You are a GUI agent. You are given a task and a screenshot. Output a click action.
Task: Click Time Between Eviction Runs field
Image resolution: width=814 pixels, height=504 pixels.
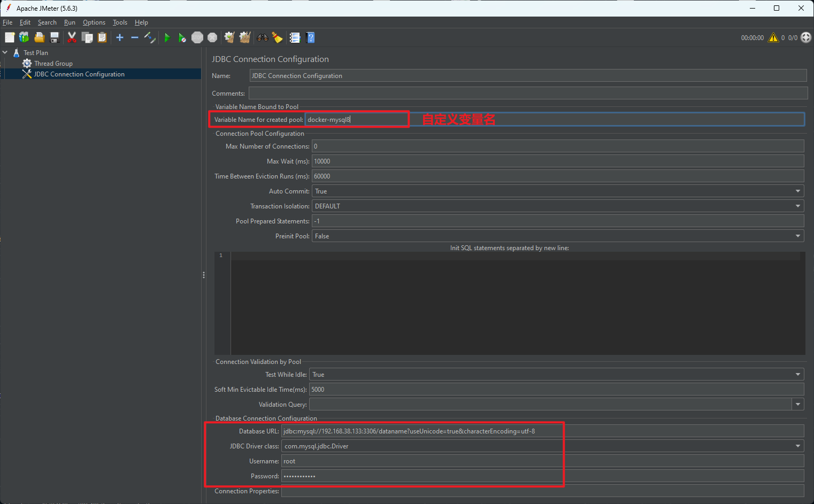point(558,176)
